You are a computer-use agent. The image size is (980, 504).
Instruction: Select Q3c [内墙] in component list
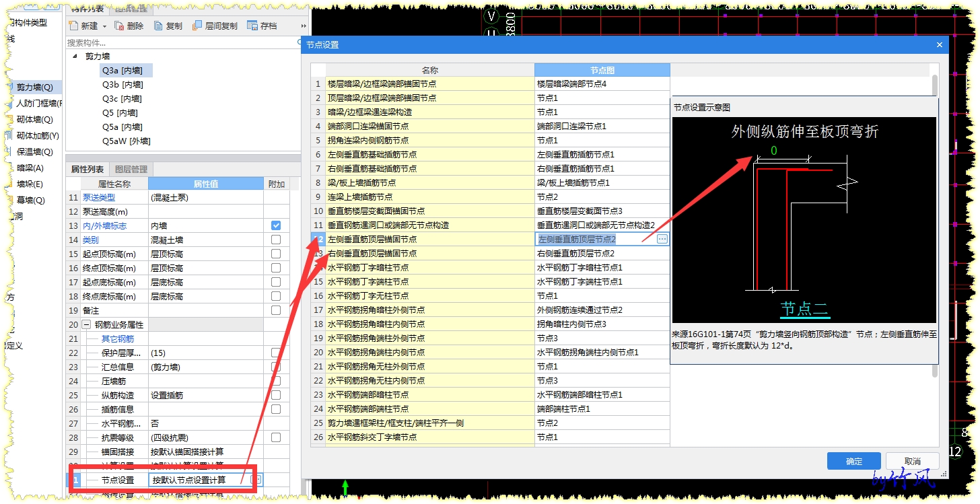(x=123, y=99)
